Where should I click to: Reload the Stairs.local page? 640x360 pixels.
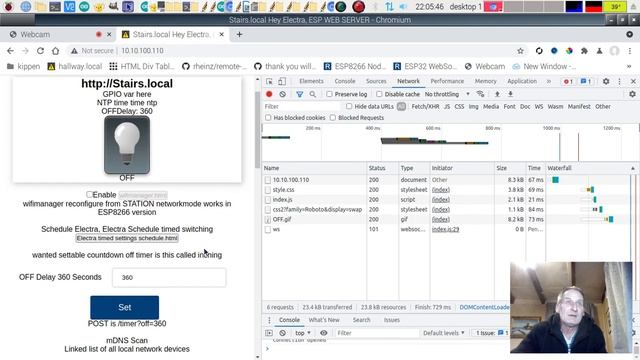click(40, 51)
